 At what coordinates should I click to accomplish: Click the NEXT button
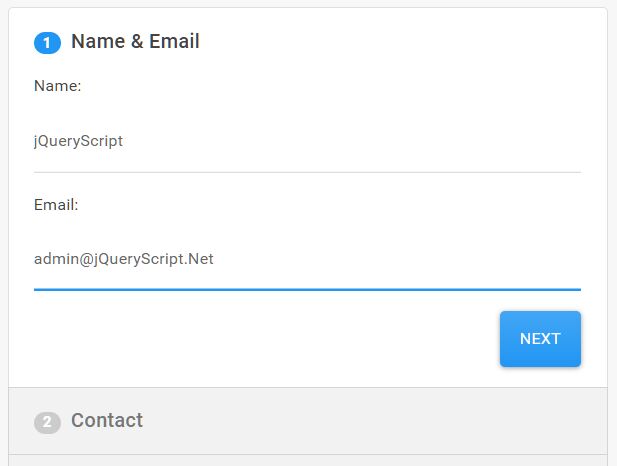click(x=540, y=339)
